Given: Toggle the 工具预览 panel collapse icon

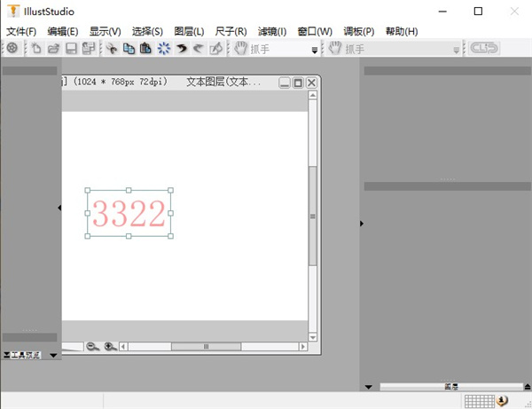Looking at the screenshot, I should (6, 355).
